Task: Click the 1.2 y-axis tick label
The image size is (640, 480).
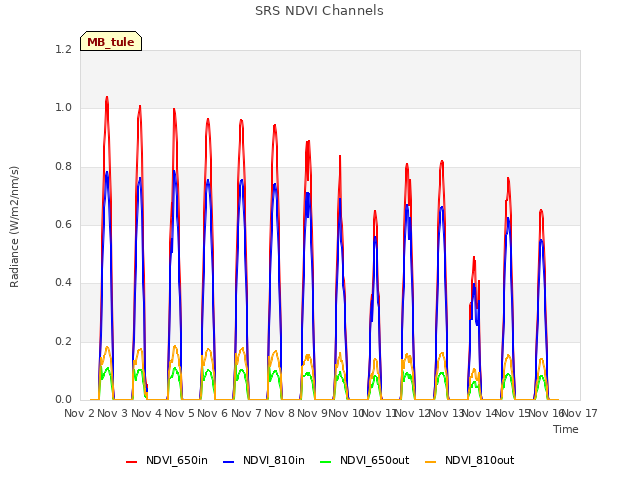Action: [63, 49]
